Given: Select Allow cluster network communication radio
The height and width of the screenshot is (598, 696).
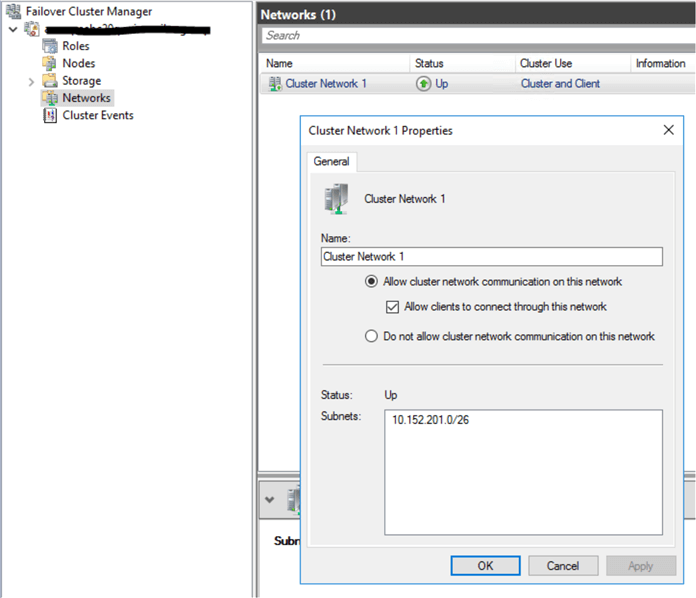Looking at the screenshot, I should click(371, 281).
